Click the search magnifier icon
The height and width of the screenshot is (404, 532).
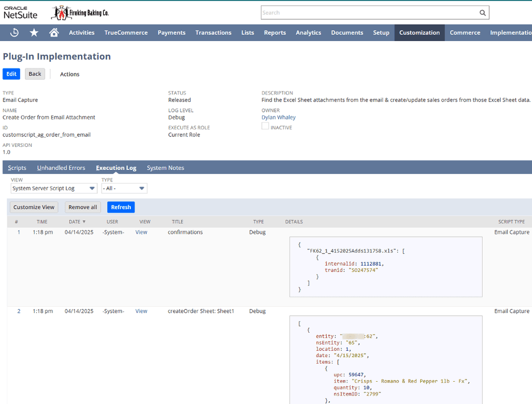[482, 12]
